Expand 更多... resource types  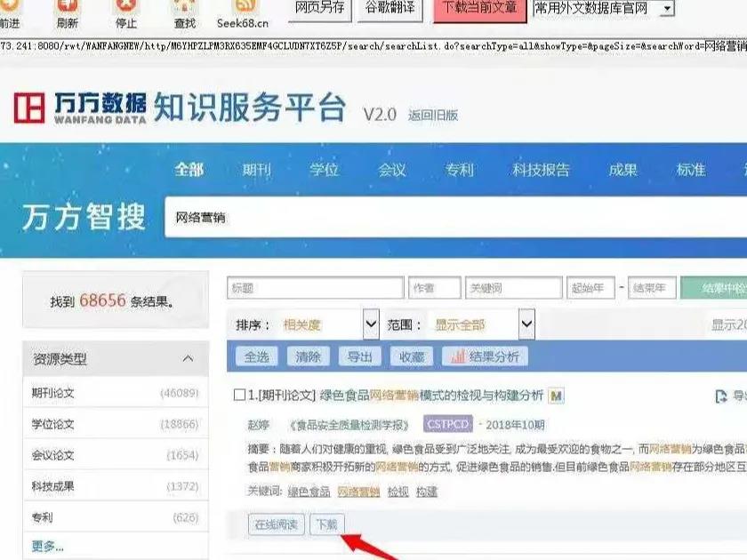pyautogui.click(x=47, y=546)
